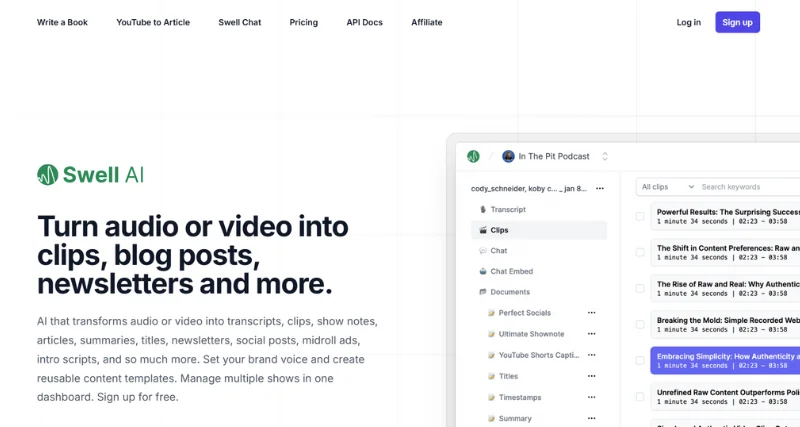
Task: Open options menu for Perfect Socials
Action: coord(592,313)
